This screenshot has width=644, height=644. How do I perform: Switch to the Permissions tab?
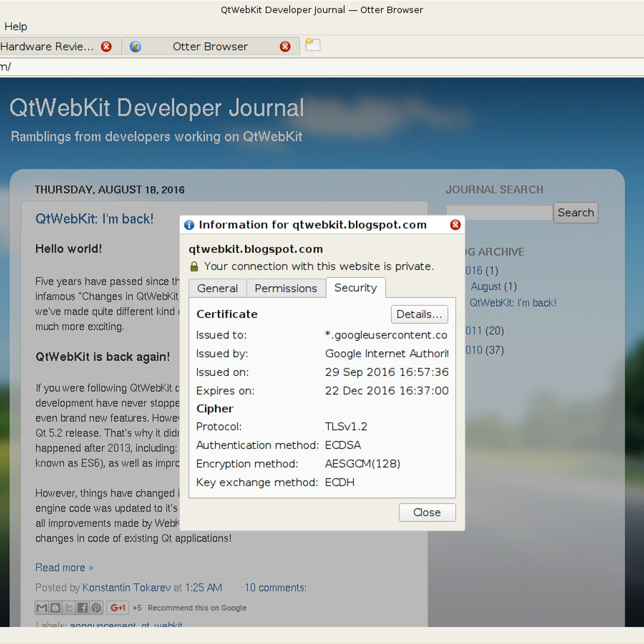tap(286, 288)
